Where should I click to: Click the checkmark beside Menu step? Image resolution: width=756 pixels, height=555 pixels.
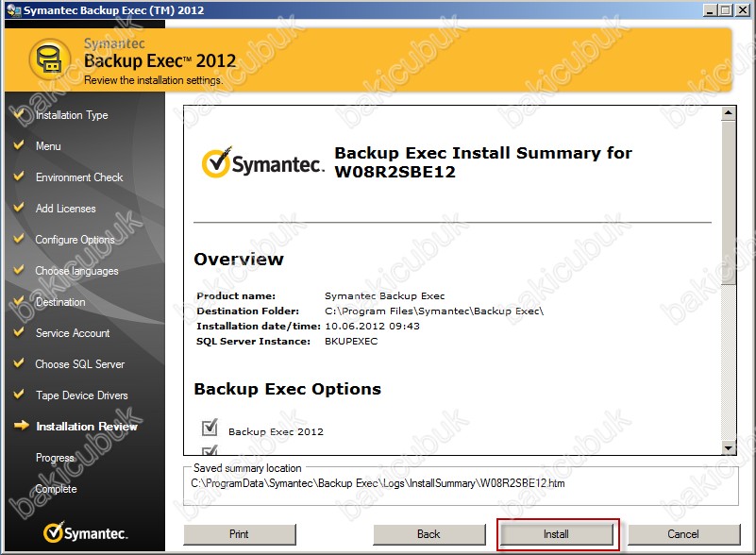(x=19, y=145)
